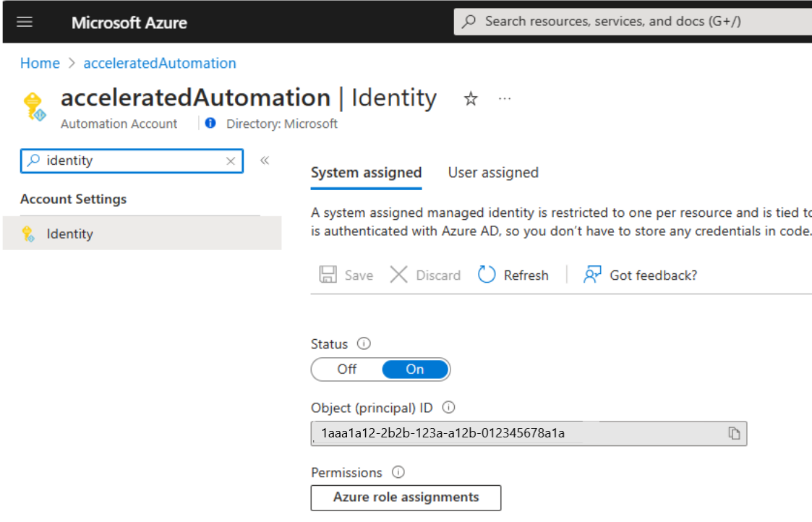Viewport: 812px width, 522px height.
Task: Switch Status toggle to Off
Action: 347,369
